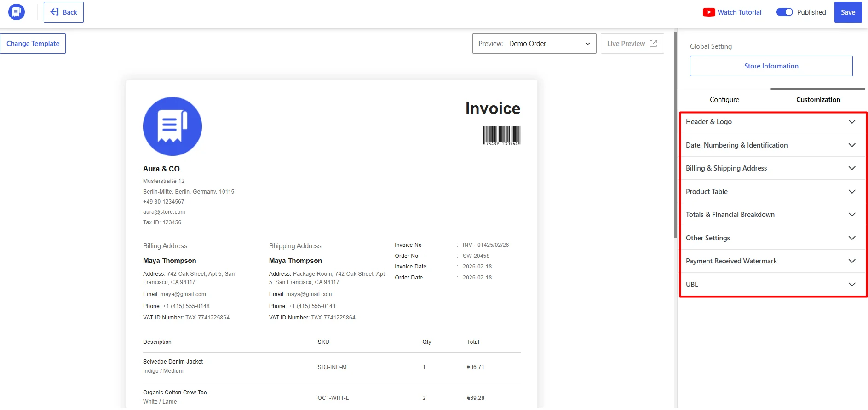Click the Organic Cotton Crew Tee product name
The image size is (868, 410).
pos(175,393)
